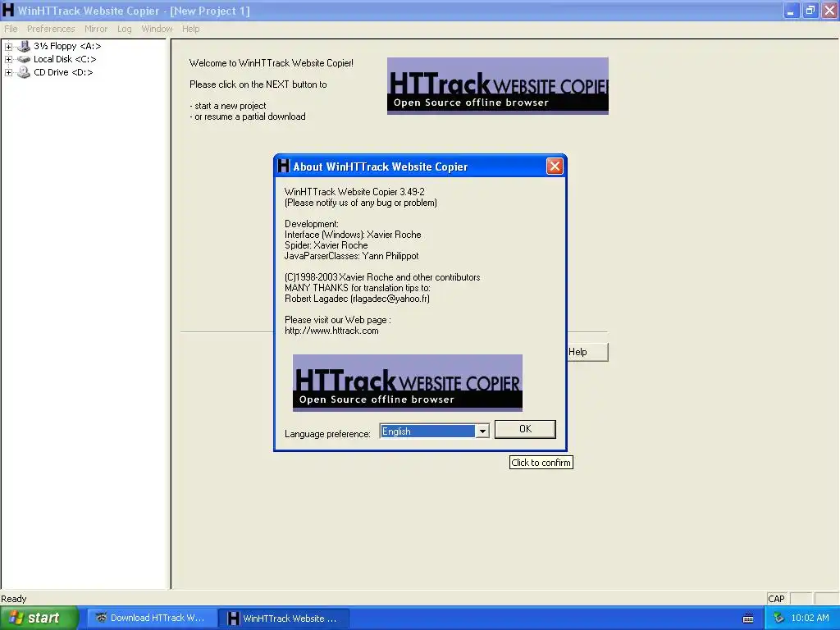Switch to Download HTTrack taskbar window

click(x=152, y=618)
